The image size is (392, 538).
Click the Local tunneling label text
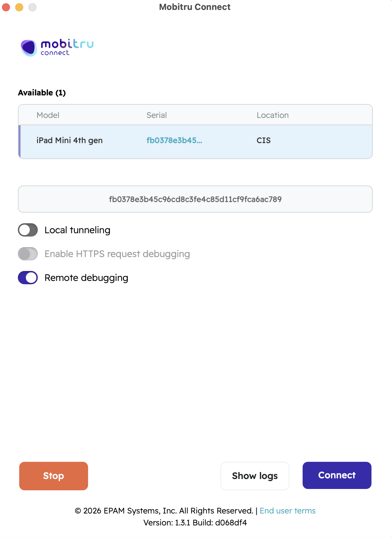click(x=77, y=230)
